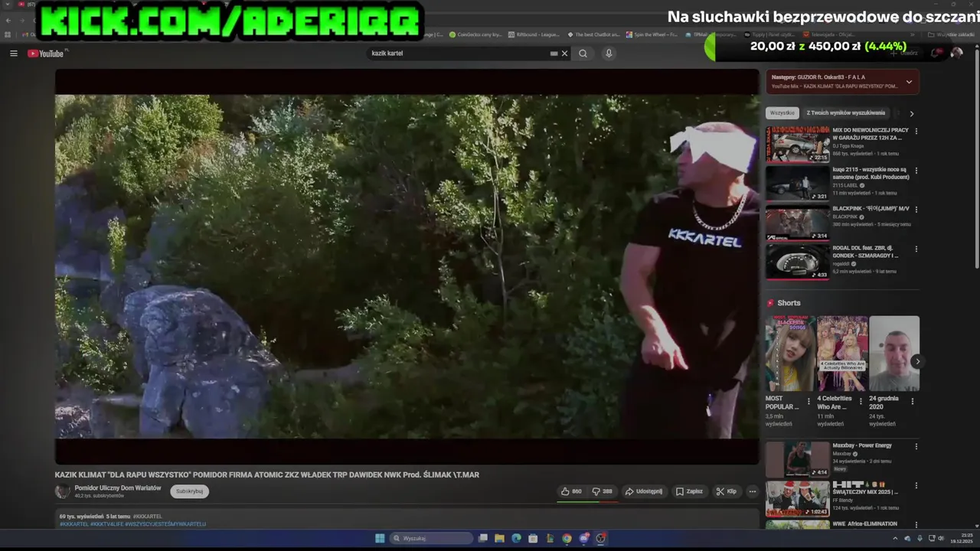The image size is (980, 551).
Task: Open the Pomidor channel avatar
Action: pos(62,491)
